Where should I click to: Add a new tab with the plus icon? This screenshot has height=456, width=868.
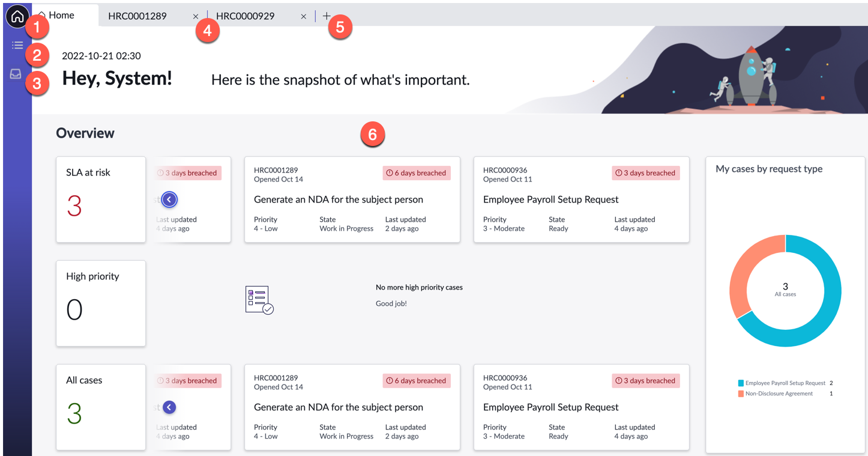pyautogui.click(x=327, y=16)
